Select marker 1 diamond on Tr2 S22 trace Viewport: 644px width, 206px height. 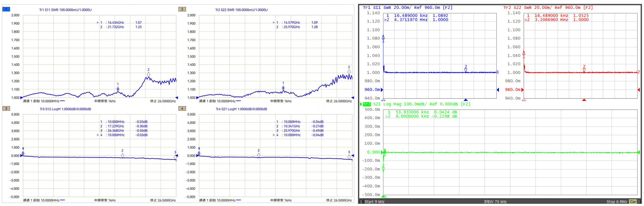(x=283, y=88)
